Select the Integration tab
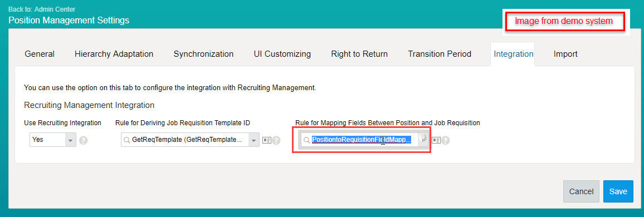 pos(514,54)
